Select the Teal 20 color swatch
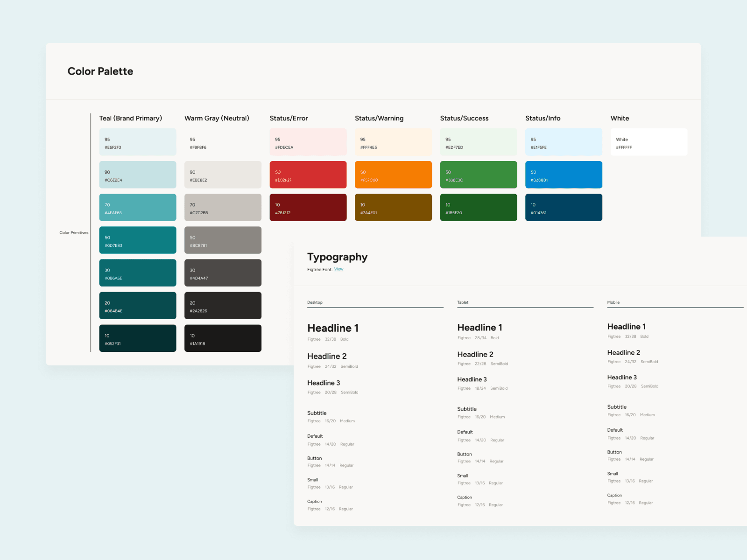 point(138,305)
